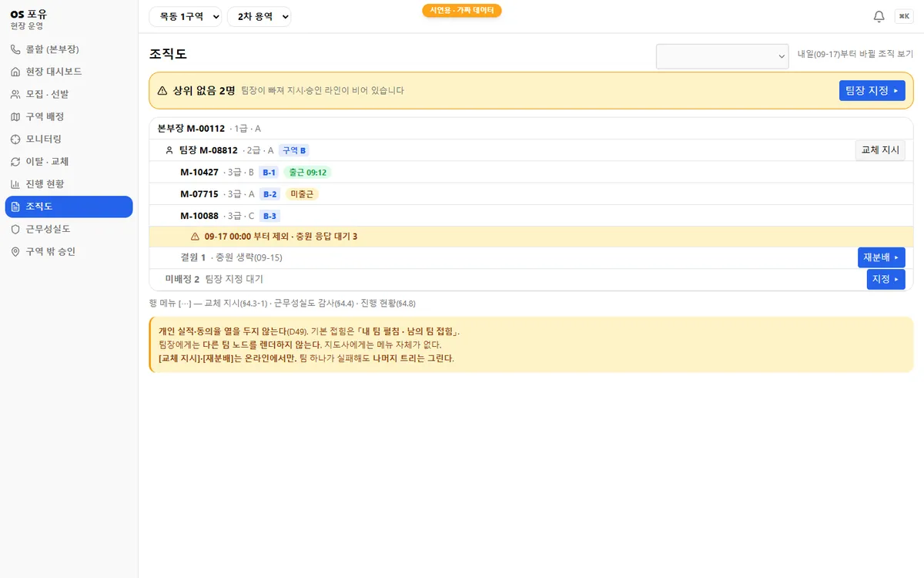Click the OS 포유 logo text
The image size is (924, 578).
pos(28,13)
